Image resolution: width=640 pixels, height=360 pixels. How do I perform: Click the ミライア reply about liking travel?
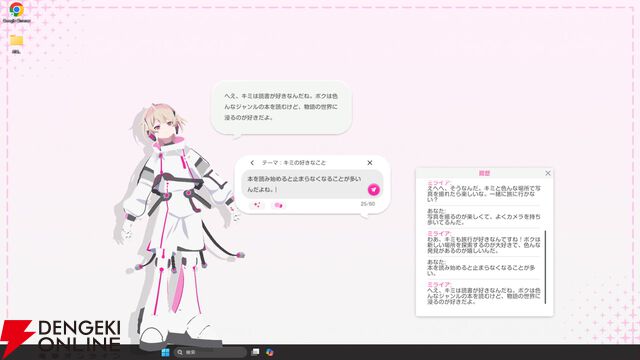tap(484, 242)
